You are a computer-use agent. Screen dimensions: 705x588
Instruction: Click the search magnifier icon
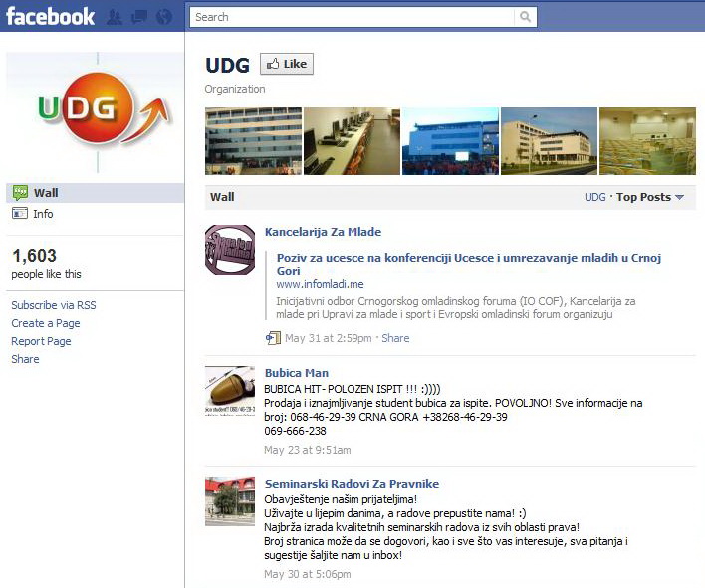point(525,17)
